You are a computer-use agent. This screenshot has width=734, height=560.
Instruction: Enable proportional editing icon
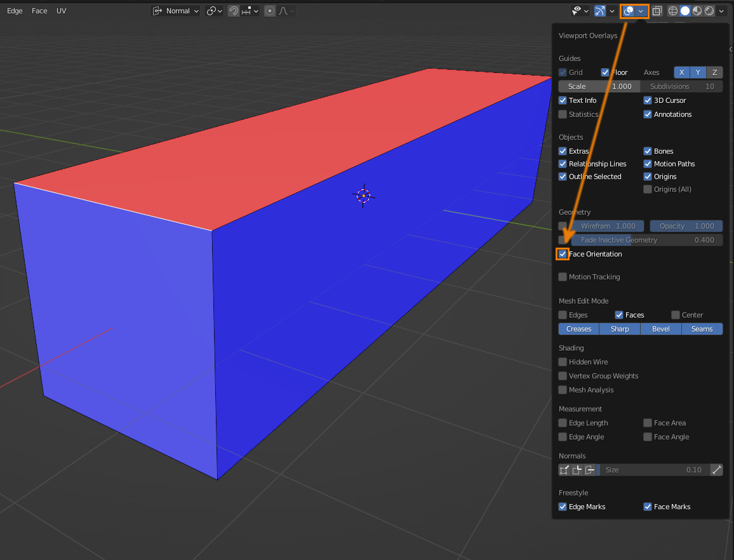coord(270,11)
